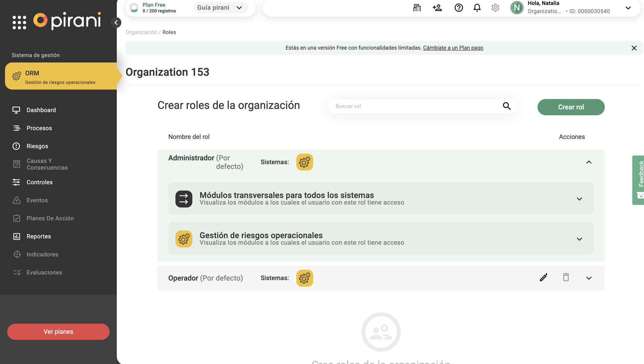Open the notifications bell icon
The width and height of the screenshot is (644, 364).
click(477, 7)
